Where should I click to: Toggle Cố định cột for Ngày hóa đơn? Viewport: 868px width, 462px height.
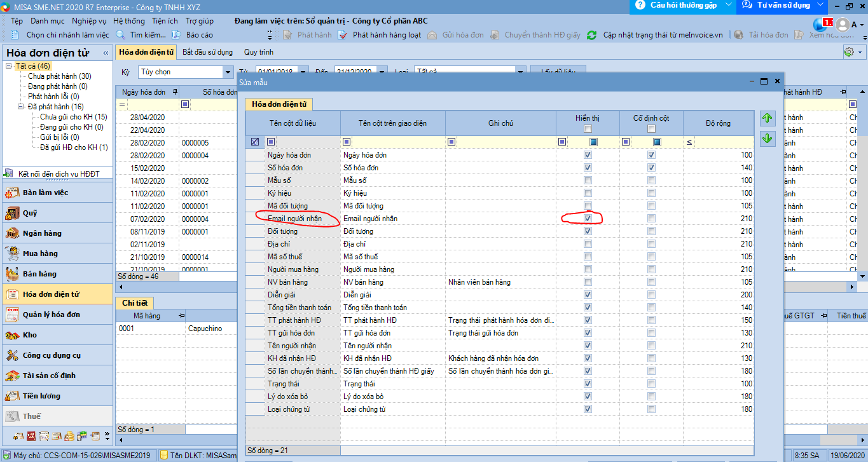click(x=651, y=155)
